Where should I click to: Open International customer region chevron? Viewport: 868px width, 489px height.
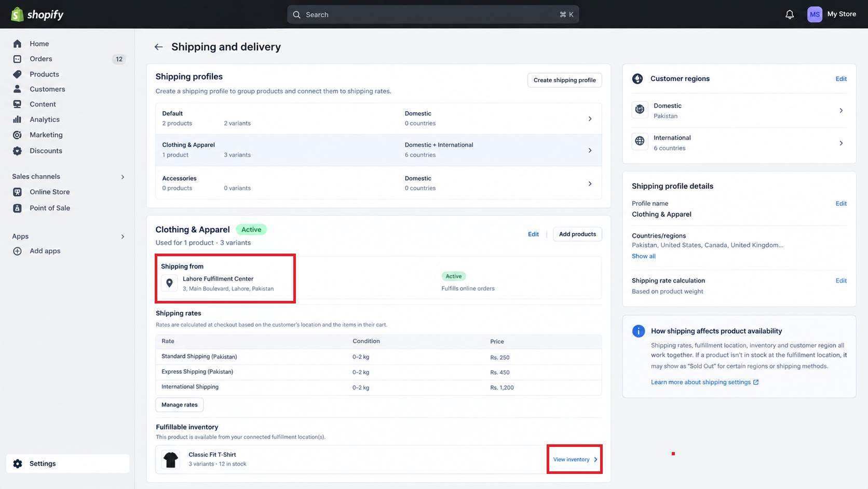[x=841, y=143]
